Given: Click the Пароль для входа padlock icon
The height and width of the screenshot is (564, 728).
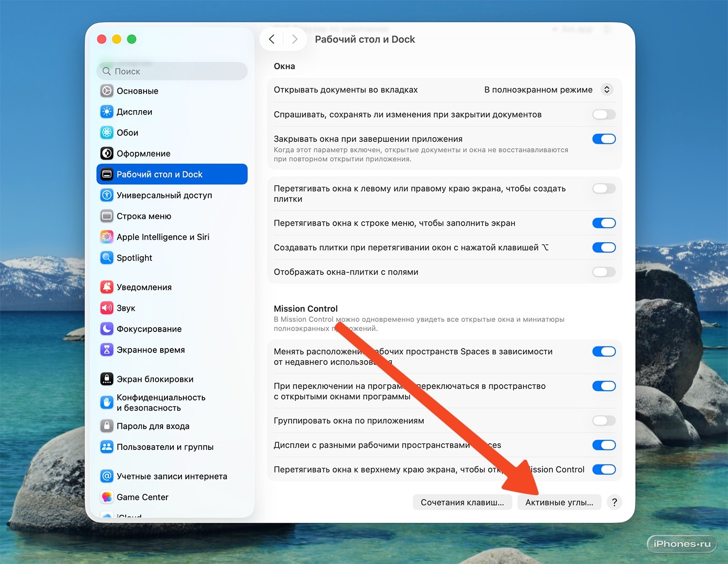Looking at the screenshot, I should 107,426.
